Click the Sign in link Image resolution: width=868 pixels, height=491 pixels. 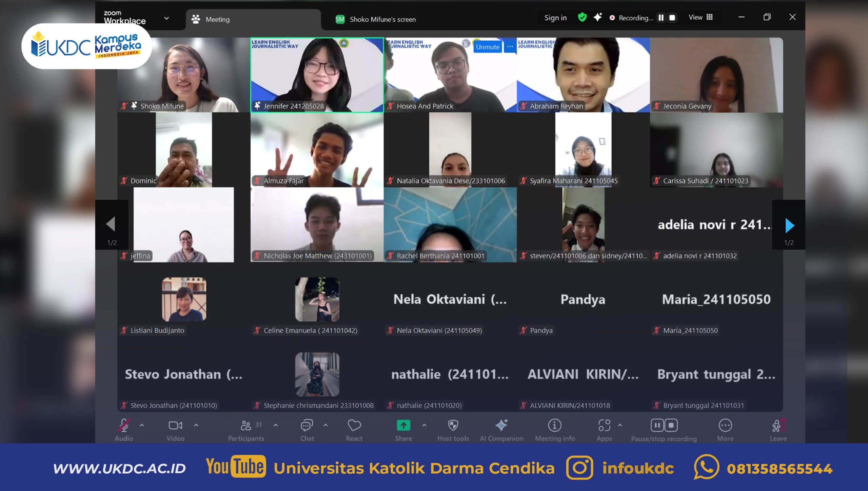[x=555, y=18]
